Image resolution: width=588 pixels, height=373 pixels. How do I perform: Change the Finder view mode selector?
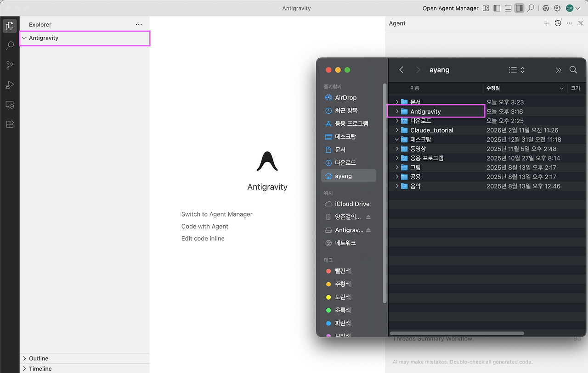[517, 70]
